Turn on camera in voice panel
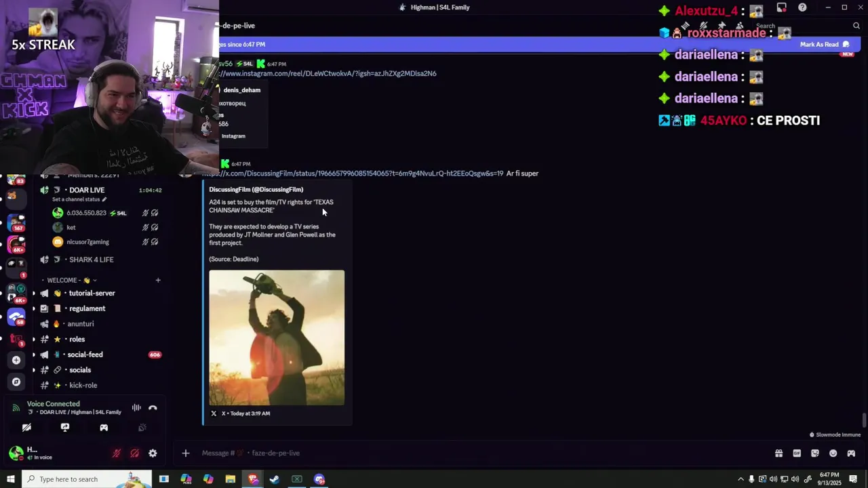The image size is (868, 488). pyautogui.click(x=26, y=428)
